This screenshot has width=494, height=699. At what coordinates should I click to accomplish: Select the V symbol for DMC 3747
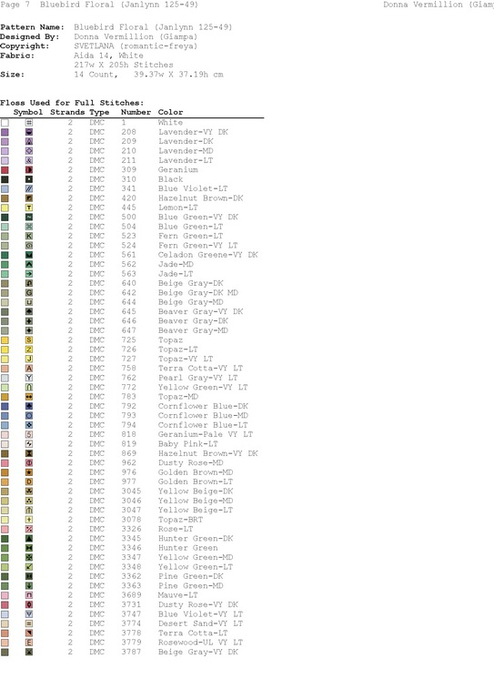coord(29,614)
